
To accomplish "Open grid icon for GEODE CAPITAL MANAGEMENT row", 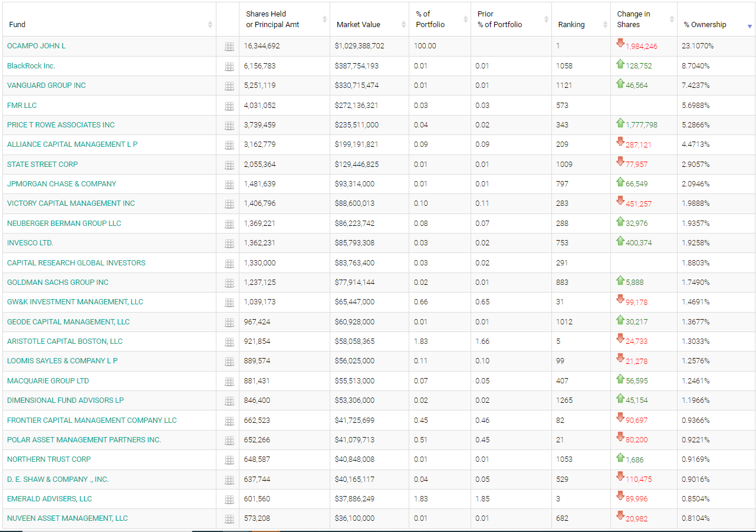I will 229,323.
